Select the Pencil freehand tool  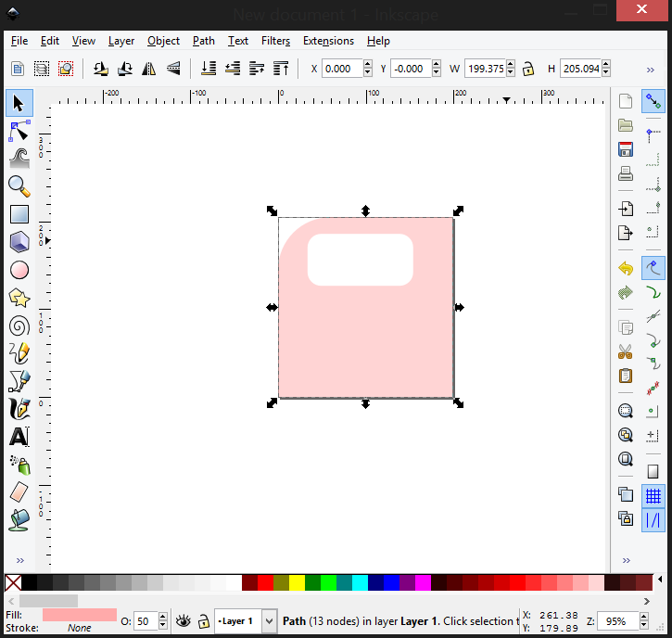pyautogui.click(x=19, y=353)
